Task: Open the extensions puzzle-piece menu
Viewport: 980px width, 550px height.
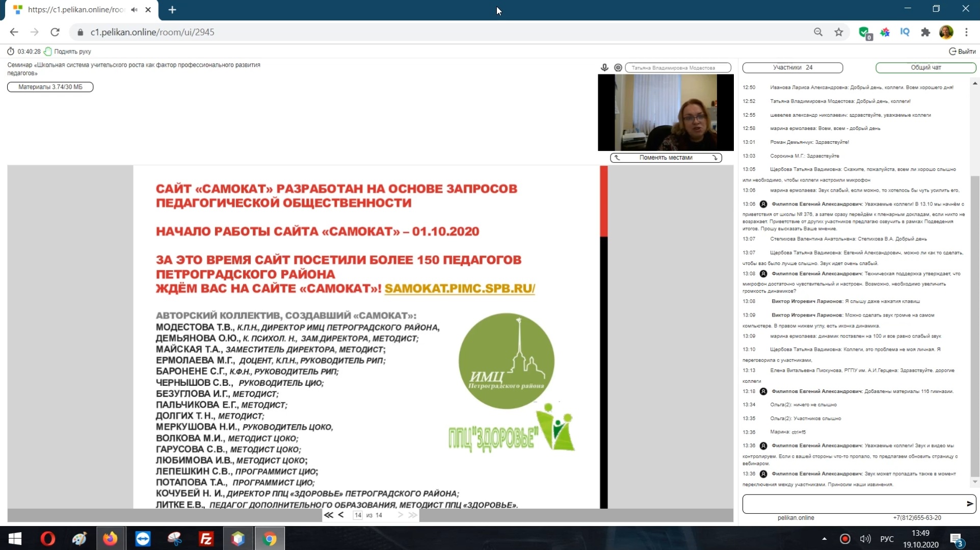Action: [925, 32]
